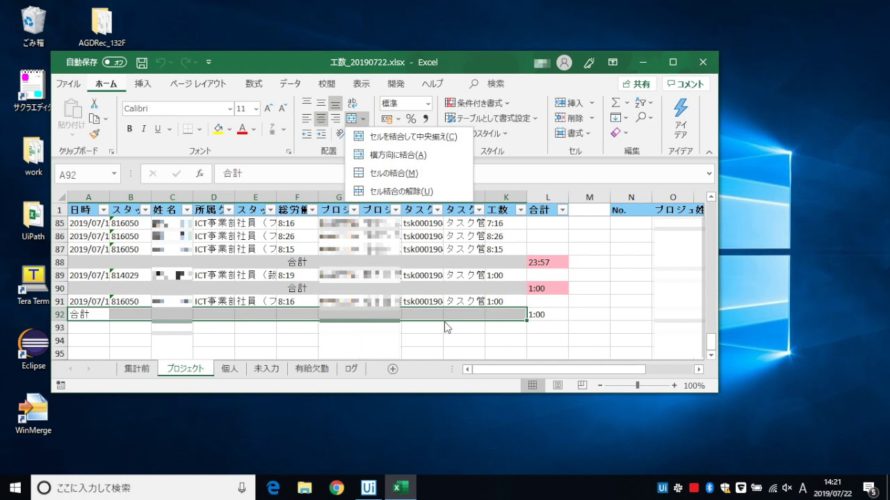Open filter dropdown for 工数 column
Screen dimensions: 890x500
click(x=520, y=210)
